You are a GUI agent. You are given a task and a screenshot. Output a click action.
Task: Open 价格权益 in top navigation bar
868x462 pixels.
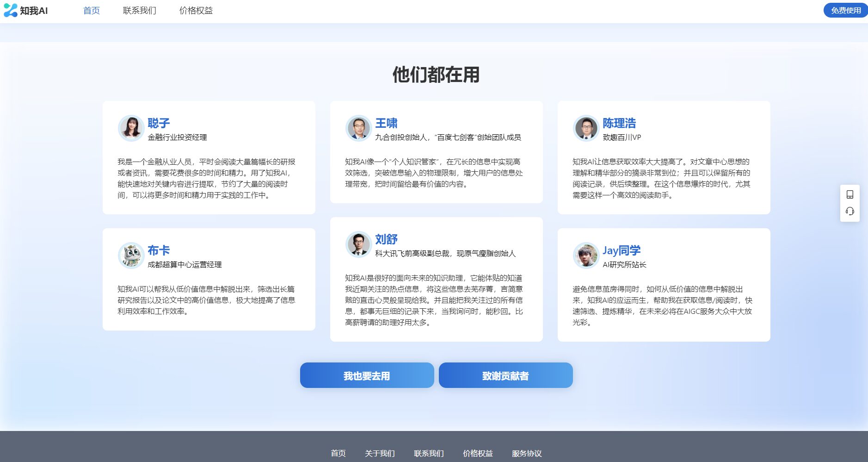[x=196, y=11]
